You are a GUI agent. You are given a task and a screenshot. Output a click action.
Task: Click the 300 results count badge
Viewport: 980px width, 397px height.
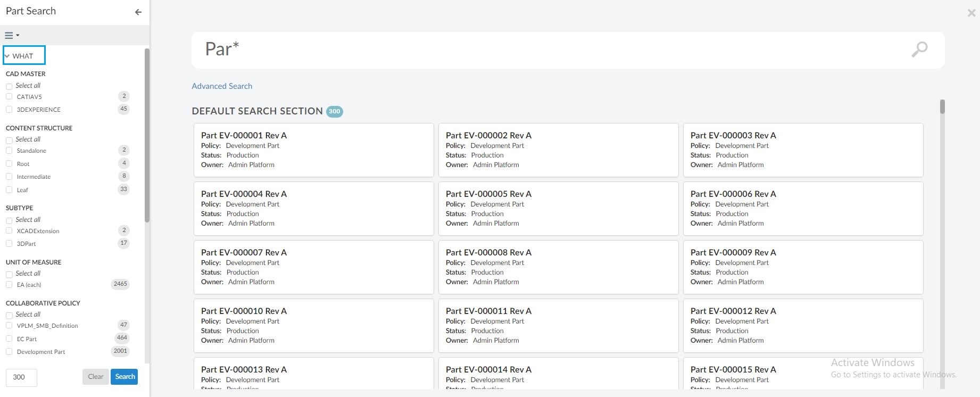[x=334, y=112]
